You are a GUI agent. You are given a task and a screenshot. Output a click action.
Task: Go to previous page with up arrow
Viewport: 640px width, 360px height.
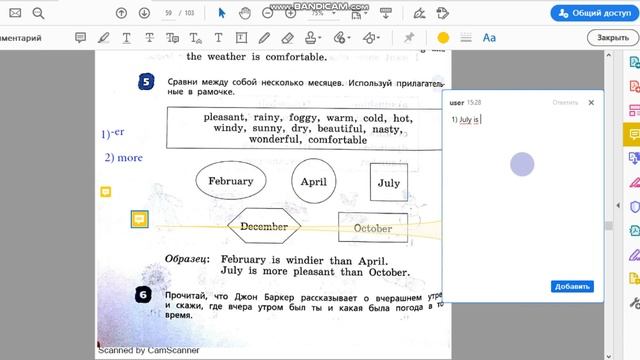click(121, 13)
